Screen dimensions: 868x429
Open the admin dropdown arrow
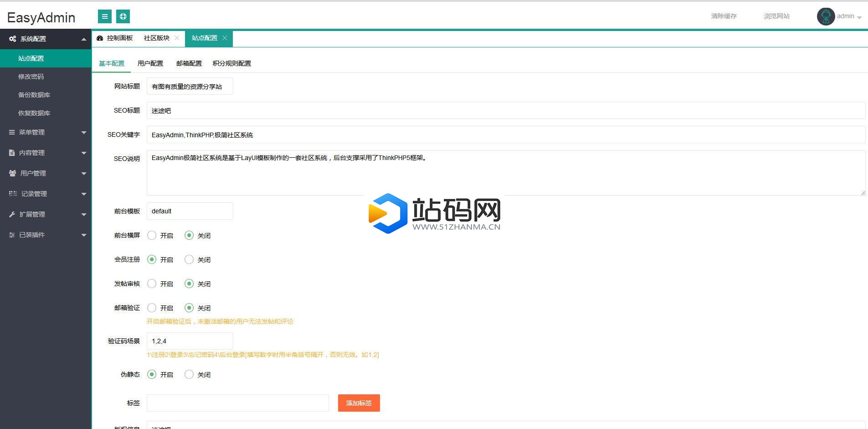pyautogui.click(x=859, y=17)
